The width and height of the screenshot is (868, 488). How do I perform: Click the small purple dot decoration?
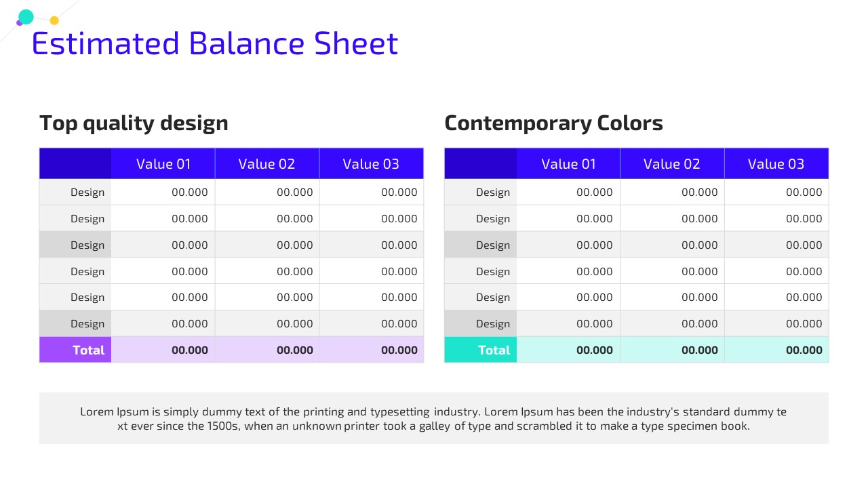point(20,23)
